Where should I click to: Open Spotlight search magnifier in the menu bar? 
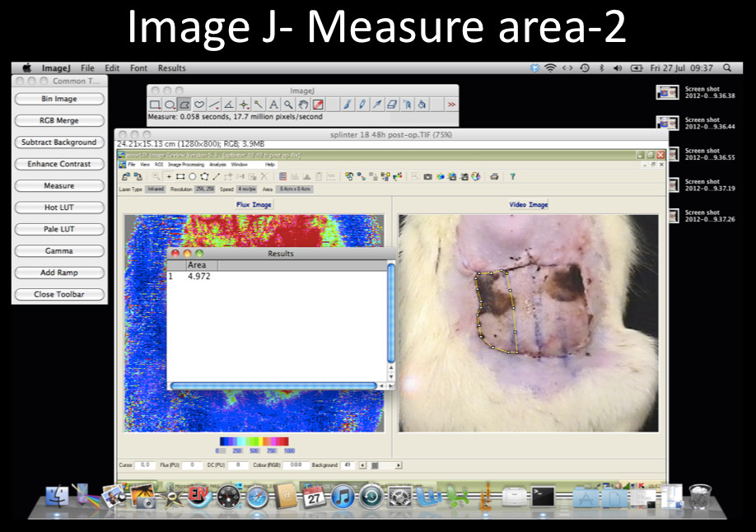727,68
